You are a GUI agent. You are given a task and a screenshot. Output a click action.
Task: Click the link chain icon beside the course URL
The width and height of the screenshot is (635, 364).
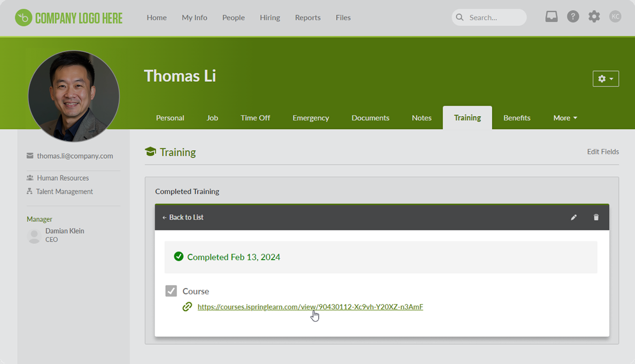coord(187,307)
